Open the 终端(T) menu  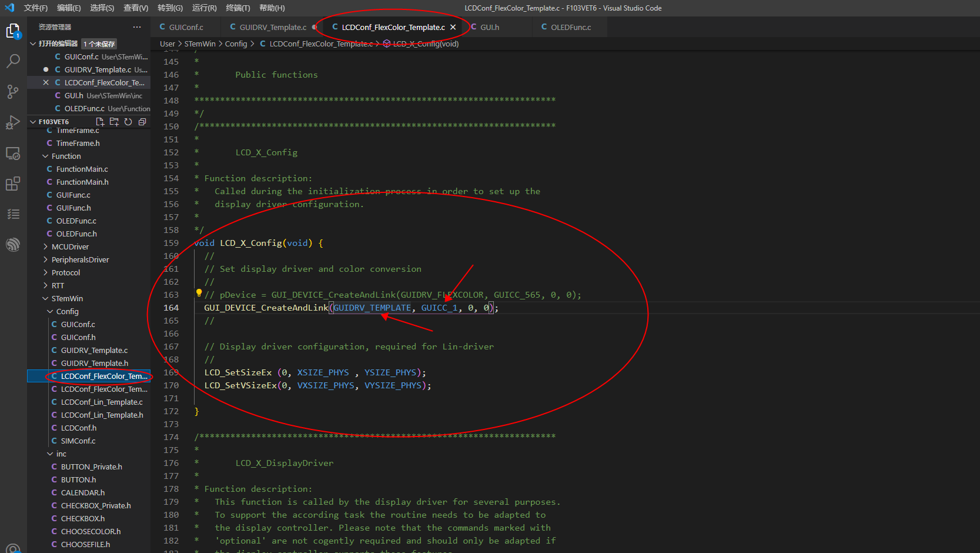pyautogui.click(x=238, y=8)
